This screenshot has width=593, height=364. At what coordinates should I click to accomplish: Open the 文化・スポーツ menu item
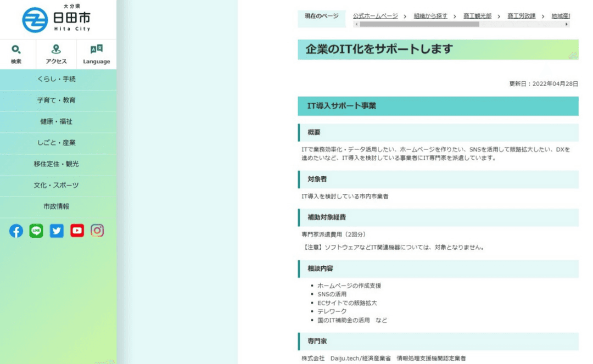[57, 185]
